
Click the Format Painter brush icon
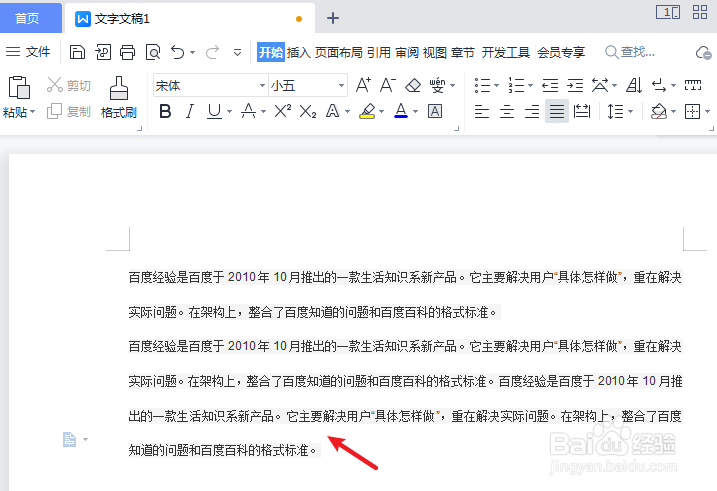click(119, 88)
